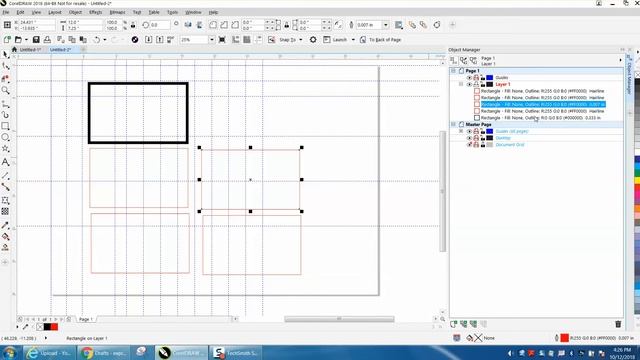Image resolution: width=640 pixels, height=360 pixels.
Task: Open the outline width dropdown
Action: tap(385, 25)
